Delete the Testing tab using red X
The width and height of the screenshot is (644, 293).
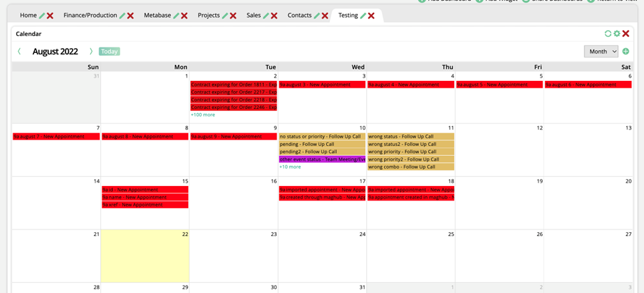(371, 15)
